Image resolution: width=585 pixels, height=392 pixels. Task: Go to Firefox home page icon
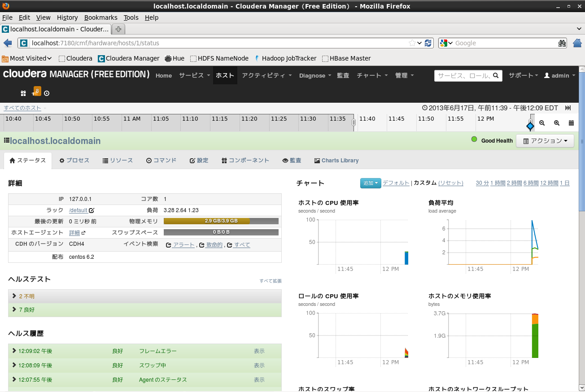point(577,43)
